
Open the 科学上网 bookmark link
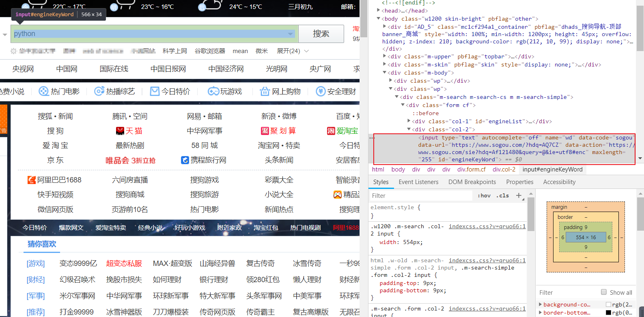pos(174,51)
